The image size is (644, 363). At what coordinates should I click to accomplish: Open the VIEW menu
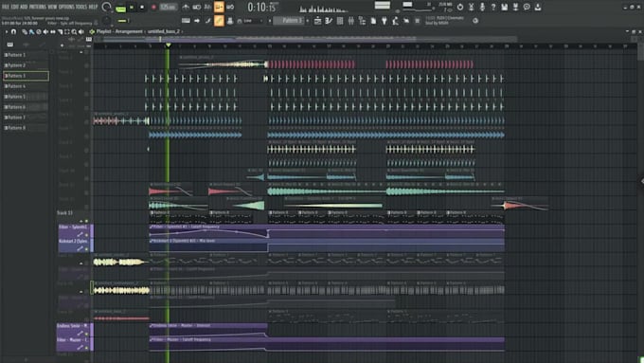(x=53, y=7)
